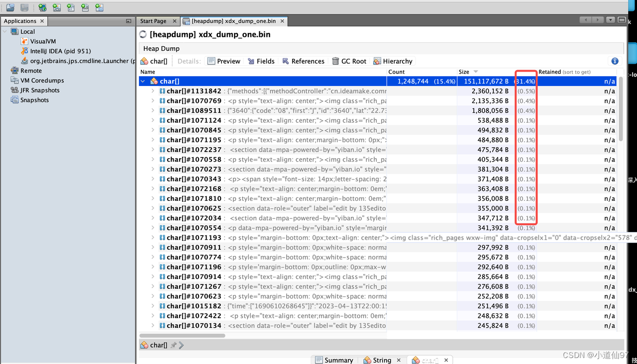Expand the char[]#1072237 row

pyautogui.click(x=153, y=150)
